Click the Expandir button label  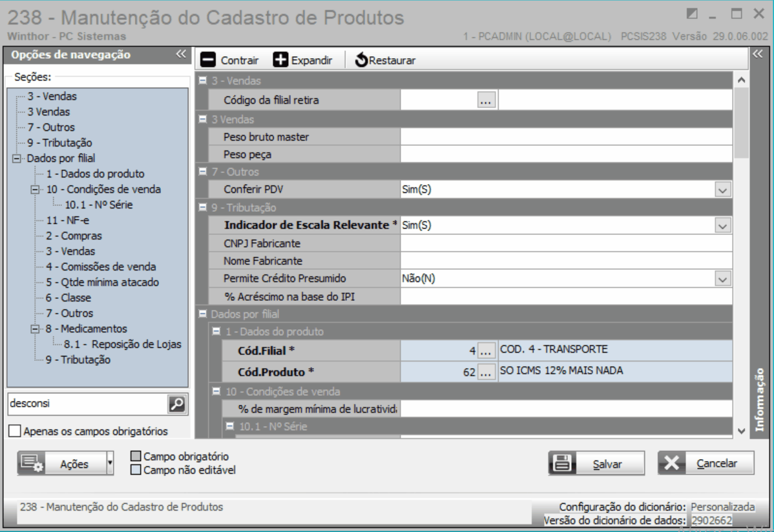pos(311,60)
